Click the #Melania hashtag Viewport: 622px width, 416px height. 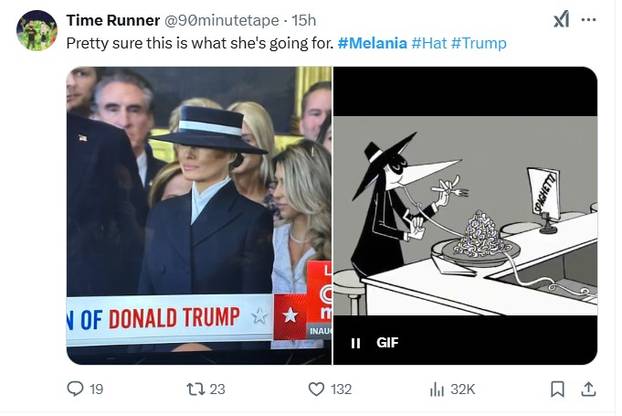click(x=370, y=43)
